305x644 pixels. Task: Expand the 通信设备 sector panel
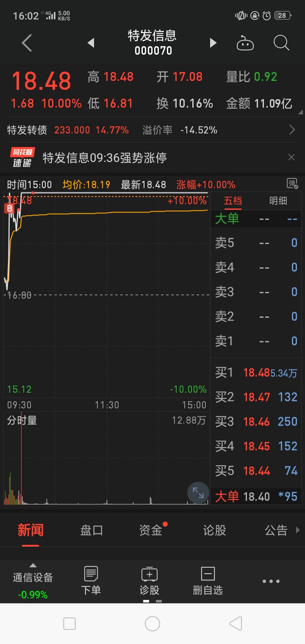(x=33, y=582)
